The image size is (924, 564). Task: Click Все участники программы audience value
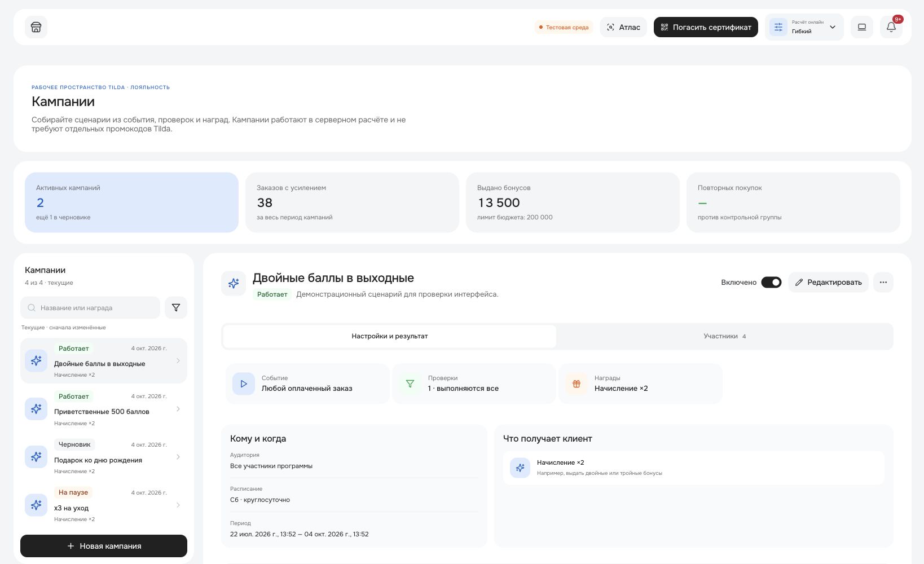click(271, 466)
